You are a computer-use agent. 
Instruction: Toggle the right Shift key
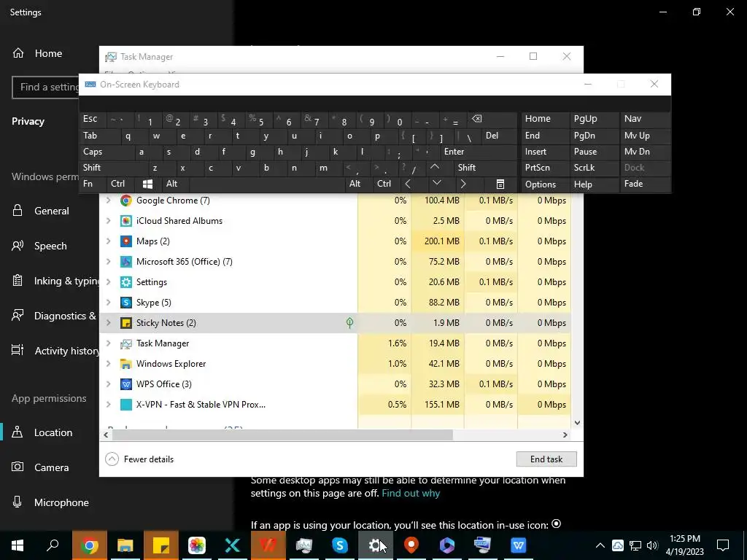(x=486, y=168)
